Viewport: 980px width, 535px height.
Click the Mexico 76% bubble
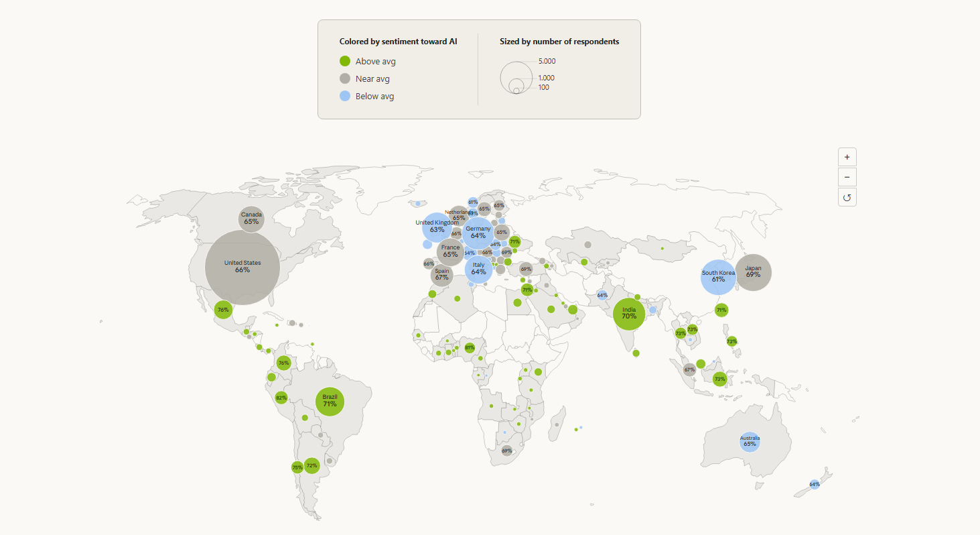(223, 310)
